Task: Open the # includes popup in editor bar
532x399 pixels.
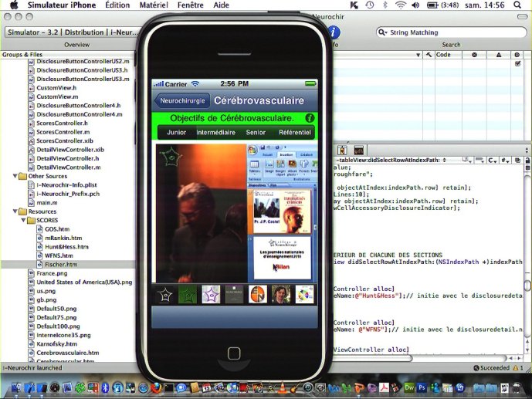Action: pyautogui.click(x=505, y=160)
